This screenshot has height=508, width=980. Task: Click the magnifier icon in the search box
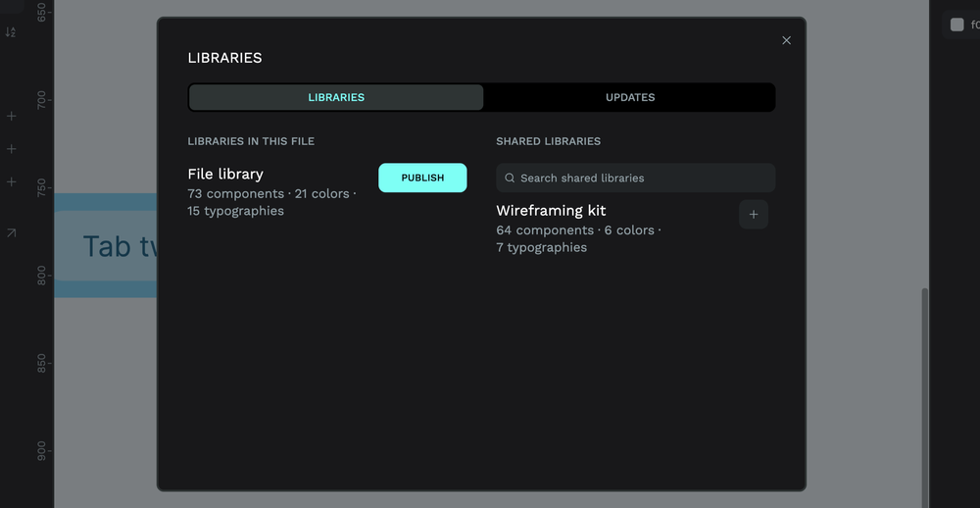point(510,178)
